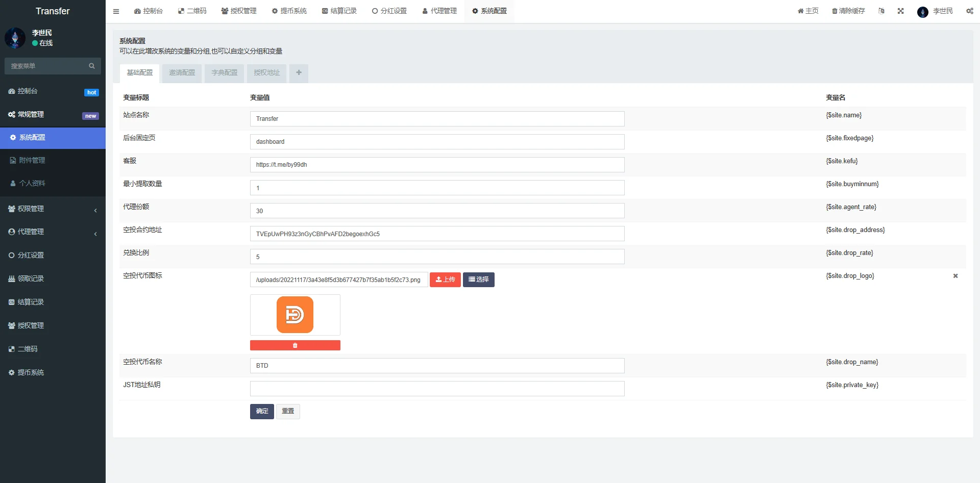
Task: Click the 确定 submit button
Action: pos(262,411)
